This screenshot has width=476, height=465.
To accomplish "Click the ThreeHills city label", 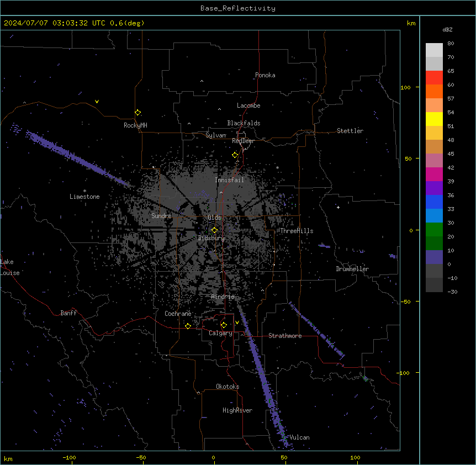I will (x=297, y=231).
